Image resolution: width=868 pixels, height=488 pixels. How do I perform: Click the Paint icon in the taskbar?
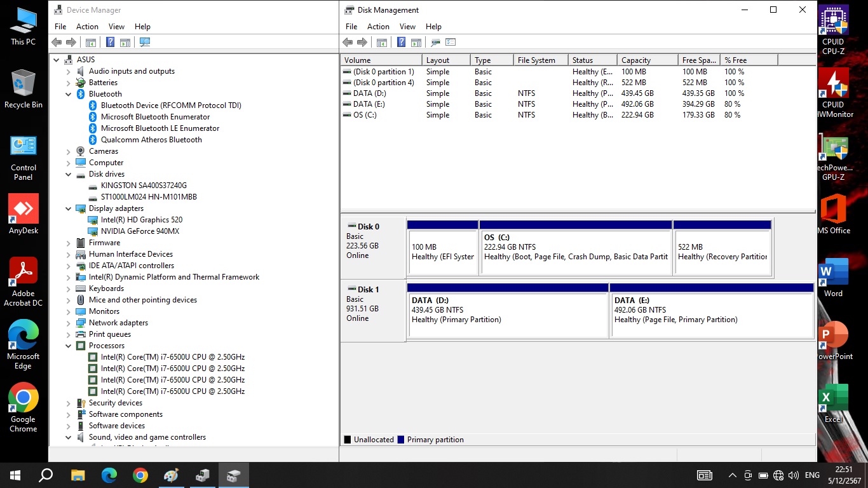pos(172,475)
